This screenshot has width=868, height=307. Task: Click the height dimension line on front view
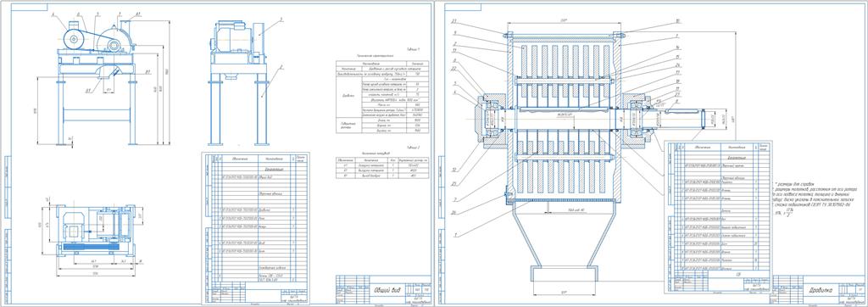(168, 83)
